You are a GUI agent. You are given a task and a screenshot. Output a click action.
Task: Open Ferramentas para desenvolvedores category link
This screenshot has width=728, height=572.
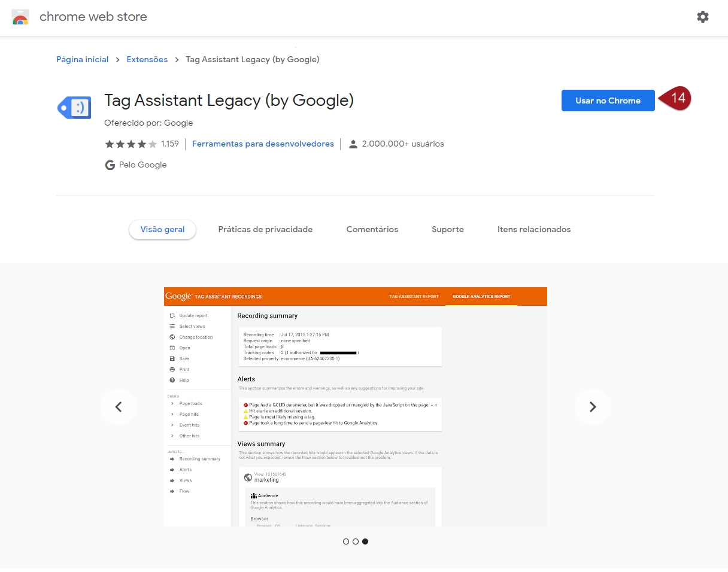coord(263,144)
